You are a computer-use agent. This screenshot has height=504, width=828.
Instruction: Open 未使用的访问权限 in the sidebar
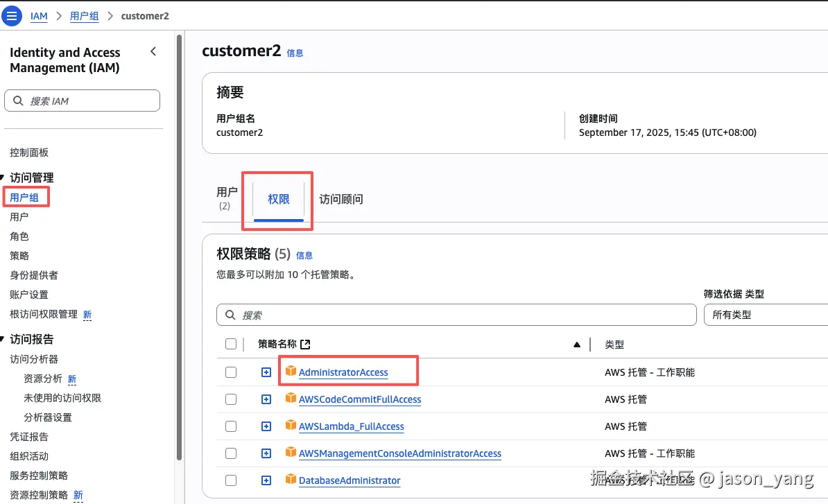pyautogui.click(x=62, y=398)
